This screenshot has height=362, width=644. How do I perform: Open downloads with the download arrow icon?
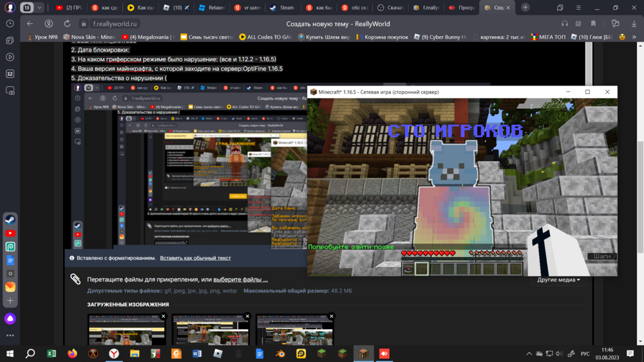(634, 24)
